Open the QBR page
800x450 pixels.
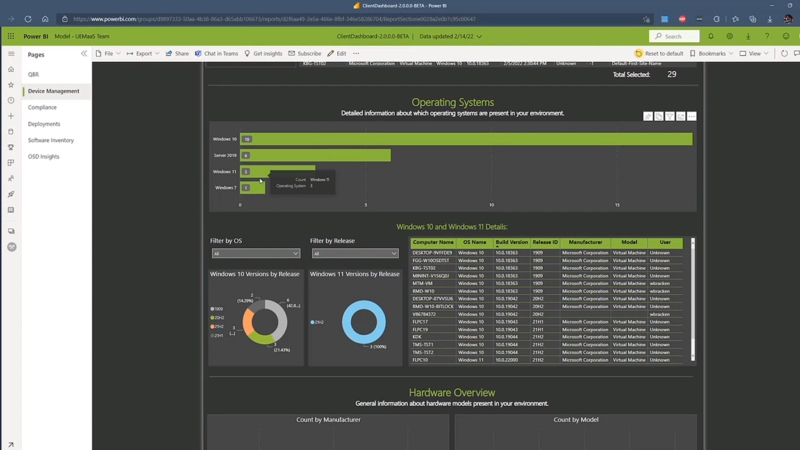(33, 74)
